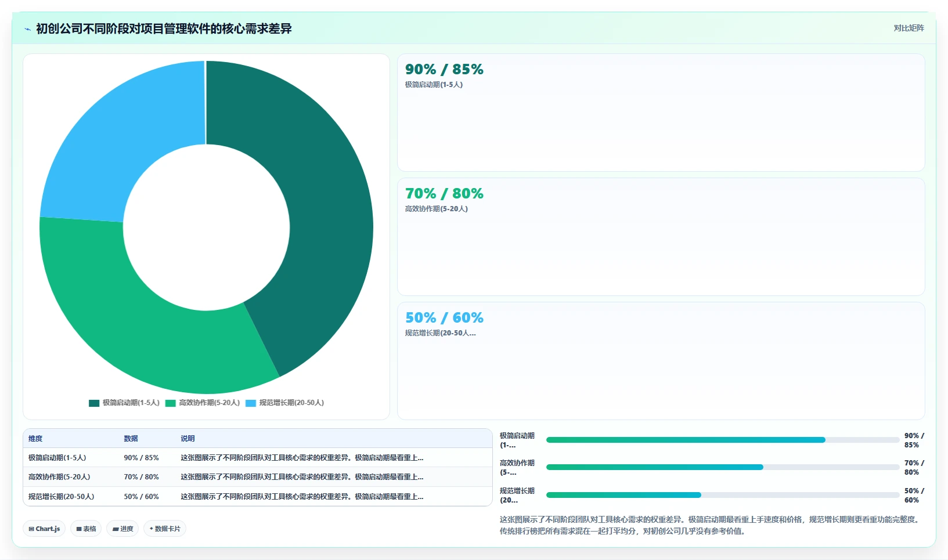Click truncated 规范增长期(20-50人... card label

tap(440, 333)
